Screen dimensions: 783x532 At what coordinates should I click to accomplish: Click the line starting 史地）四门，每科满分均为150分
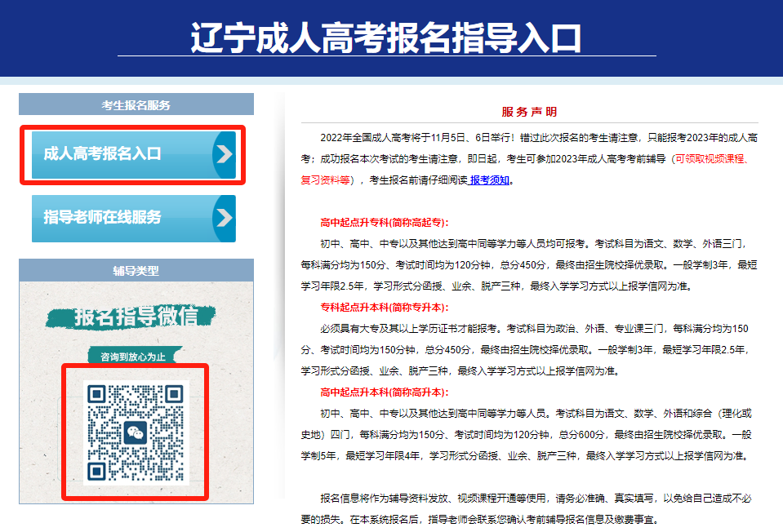coord(526,435)
